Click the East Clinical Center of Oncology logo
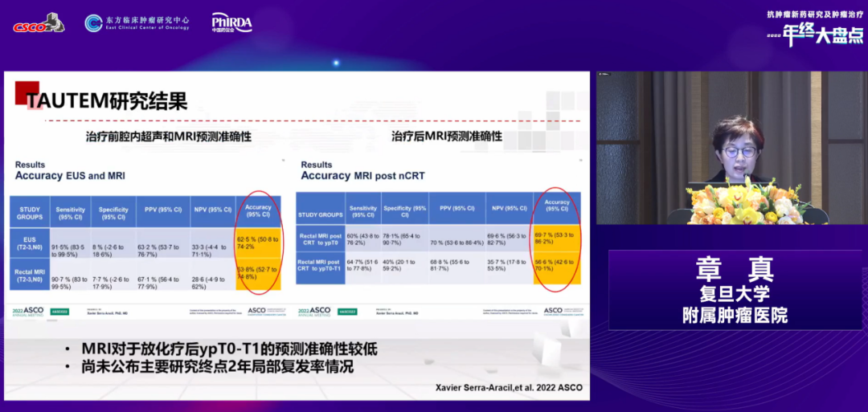 137,22
